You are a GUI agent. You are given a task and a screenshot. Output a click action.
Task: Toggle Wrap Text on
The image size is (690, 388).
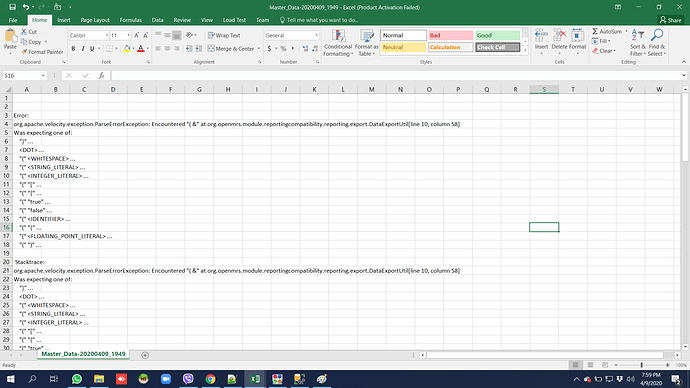coord(224,35)
